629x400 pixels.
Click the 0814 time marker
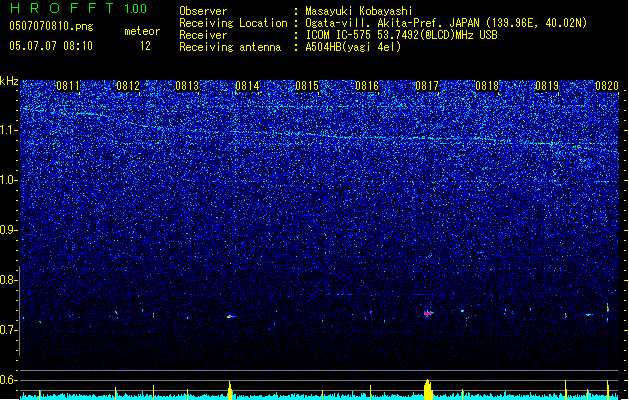click(248, 86)
